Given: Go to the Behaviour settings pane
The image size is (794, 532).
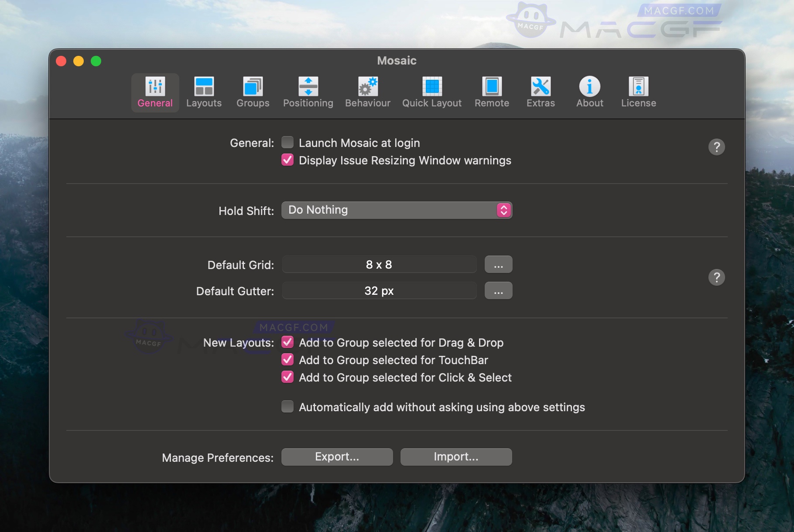Looking at the screenshot, I should (x=367, y=92).
